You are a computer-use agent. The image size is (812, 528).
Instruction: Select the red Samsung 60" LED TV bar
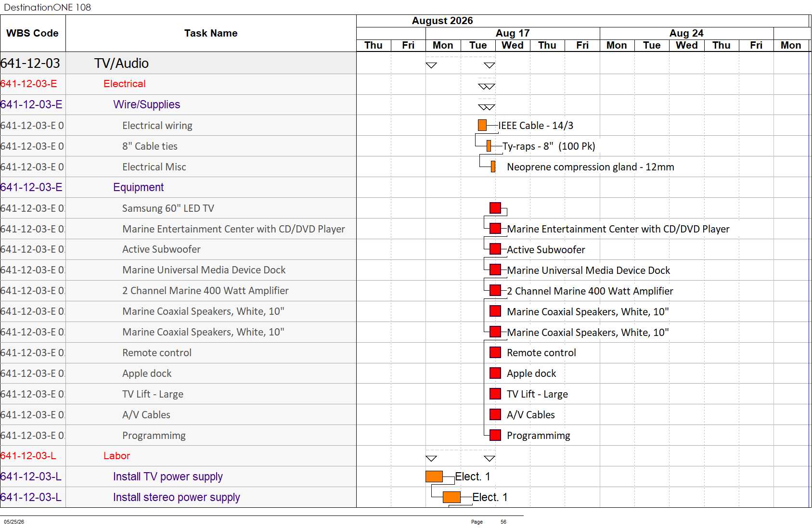(495, 208)
